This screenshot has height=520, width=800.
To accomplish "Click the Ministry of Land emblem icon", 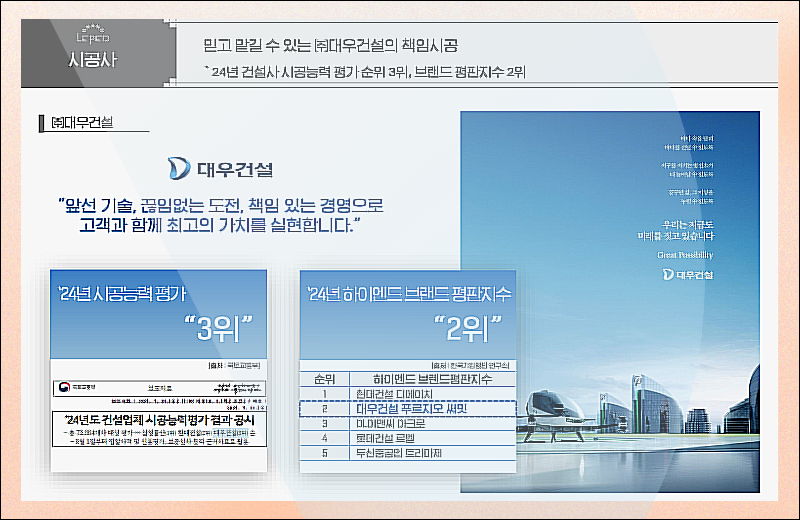I will click(64, 387).
